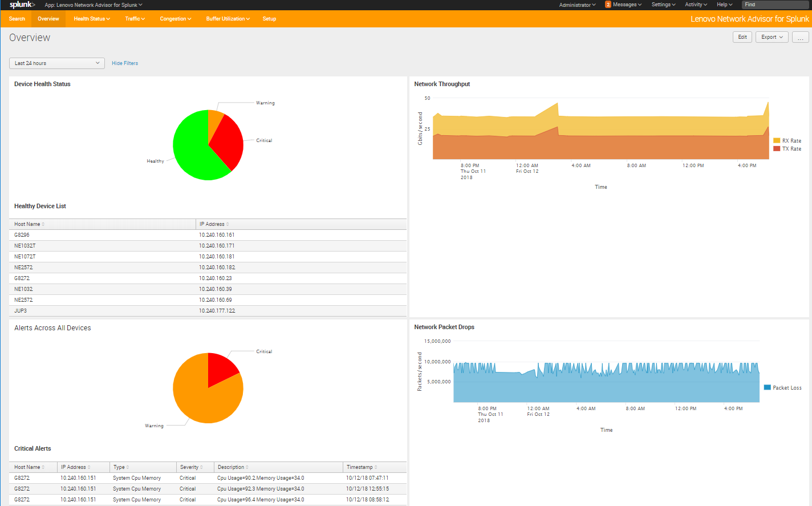Open the Messages count badge
Image resolution: width=812 pixels, height=506 pixels.
click(x=608, y=5)
